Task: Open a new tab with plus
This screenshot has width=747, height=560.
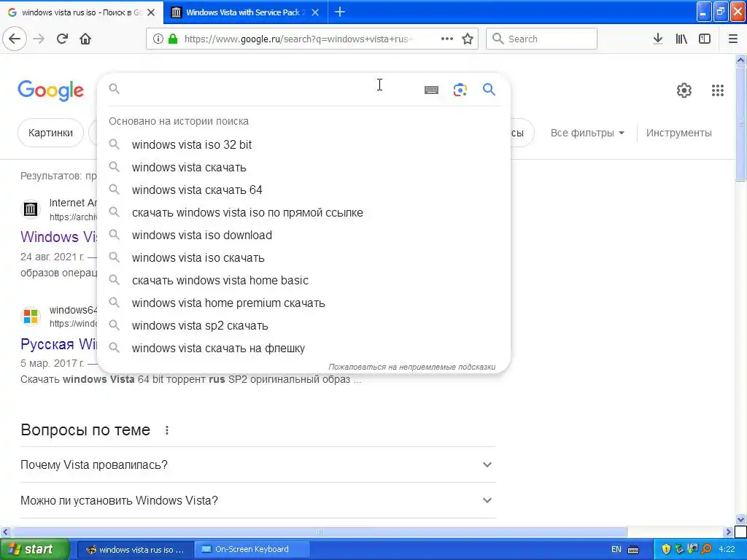Action: [x=340, y=12]
